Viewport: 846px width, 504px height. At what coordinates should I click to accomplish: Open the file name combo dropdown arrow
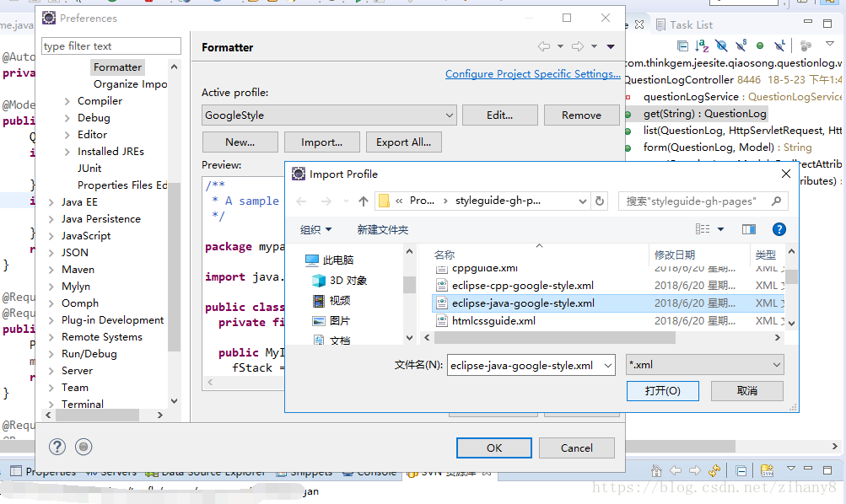click(608, 366)
